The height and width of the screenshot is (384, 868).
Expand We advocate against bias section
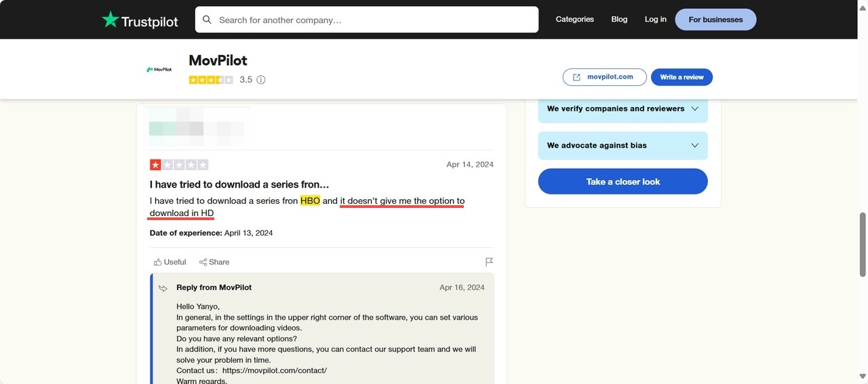tap(623, 146)
